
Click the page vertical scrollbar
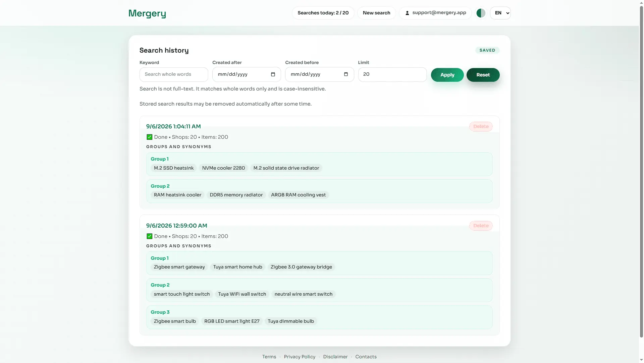coord(641,181)
